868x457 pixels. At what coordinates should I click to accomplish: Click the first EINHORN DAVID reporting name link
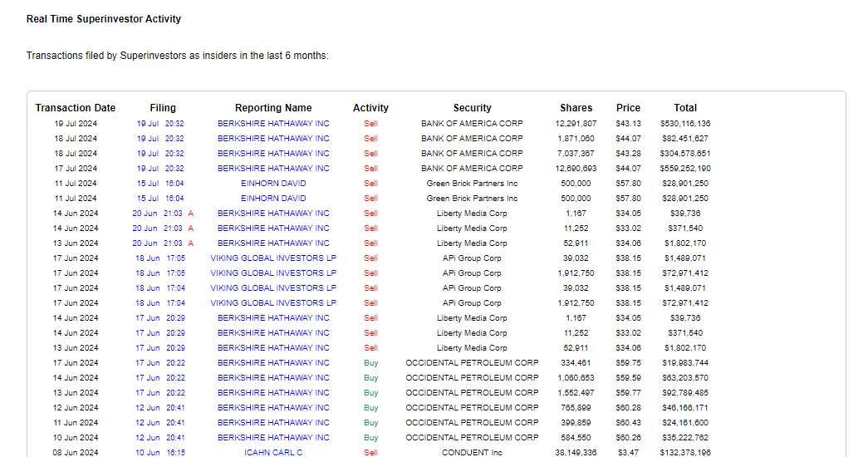[273, 184]
